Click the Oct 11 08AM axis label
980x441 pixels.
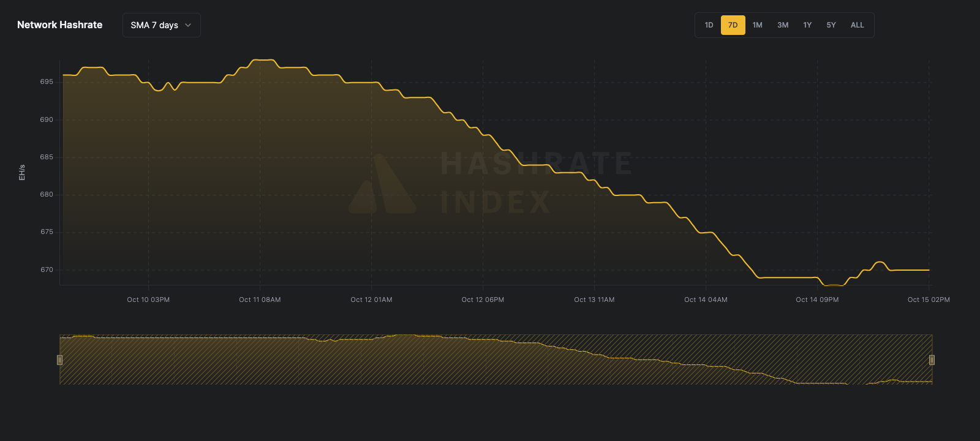point(260,300)
